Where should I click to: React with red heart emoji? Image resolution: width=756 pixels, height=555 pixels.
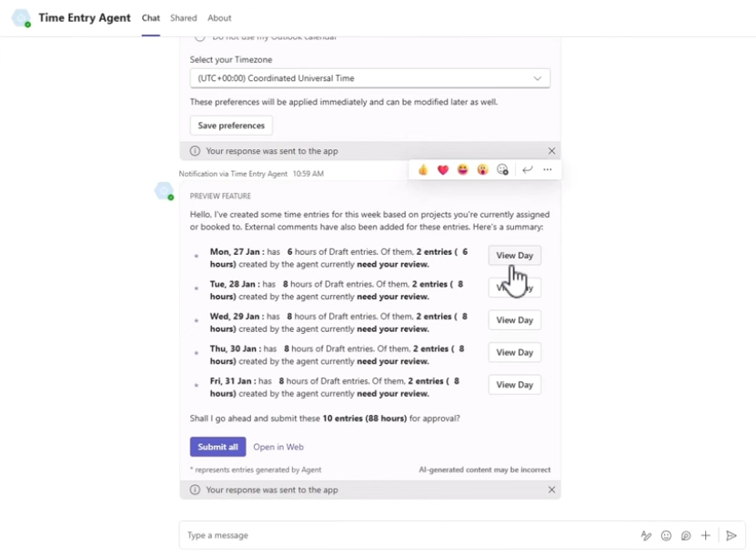[443, 170]
